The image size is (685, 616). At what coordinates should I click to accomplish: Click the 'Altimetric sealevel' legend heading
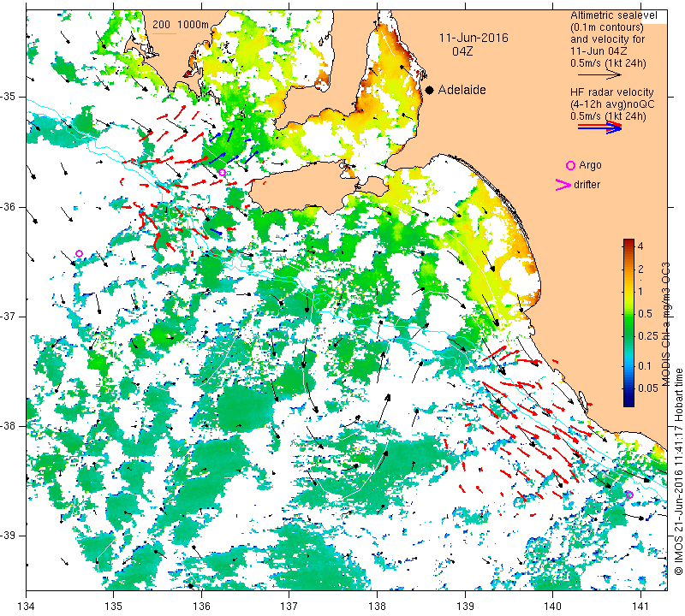coord(613,15)
